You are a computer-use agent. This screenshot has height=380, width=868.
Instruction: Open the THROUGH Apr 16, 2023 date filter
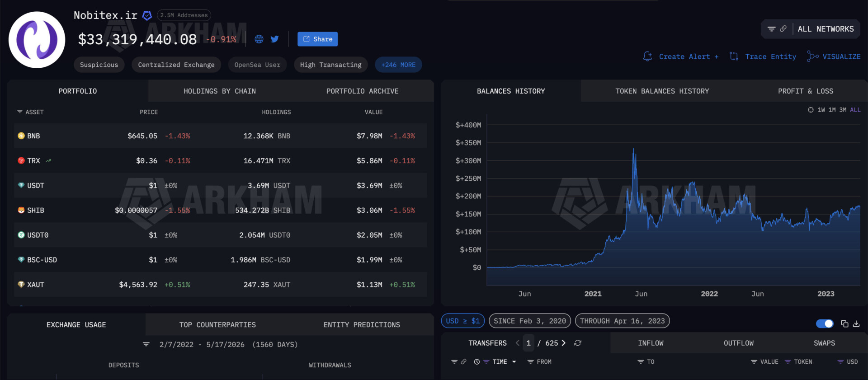click(x=623, y=321)
